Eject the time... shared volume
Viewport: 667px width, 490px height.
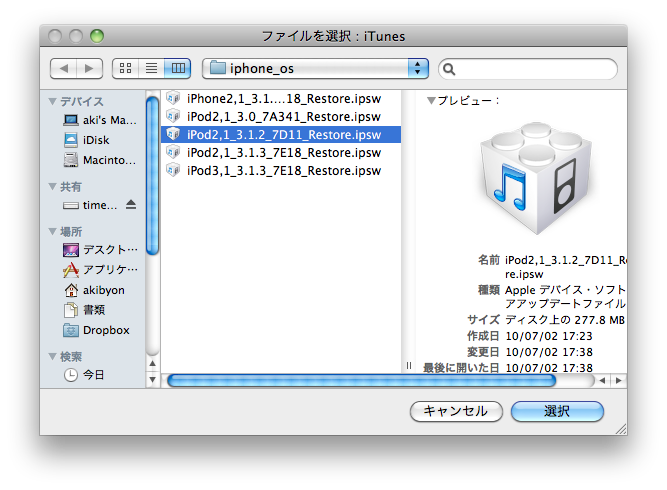[131, 205]
